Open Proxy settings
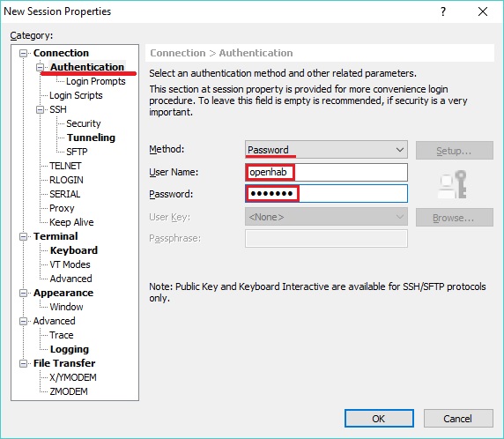The image size is (504, 439). coord(62,208)
